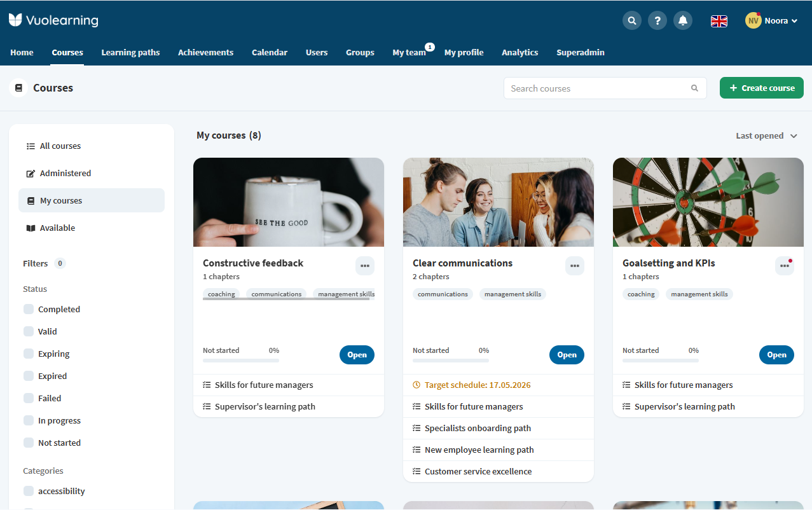The width and height of the screenshot is (812, 510).
Task: Open the Last opened sort dropdown
Action: pyautogui.click(x=766, y=135)
